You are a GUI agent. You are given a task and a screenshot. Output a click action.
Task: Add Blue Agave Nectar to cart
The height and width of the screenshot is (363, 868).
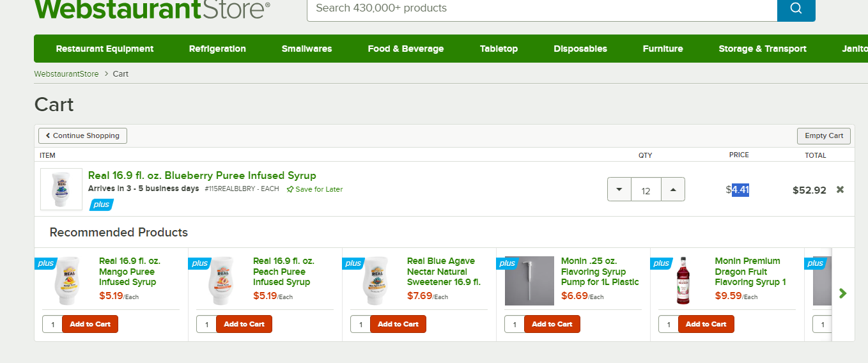[x=398, y=324]
